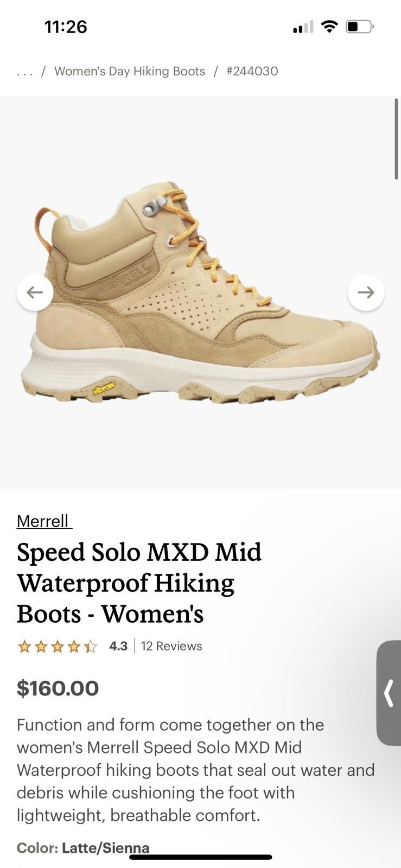Click the star rating icons
The height and width of the screenshot is (868, 401).
pos(58,646)
